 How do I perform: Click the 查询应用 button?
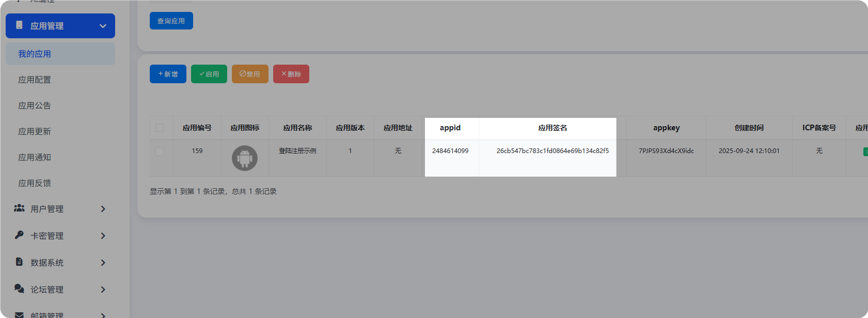coord(171,21)
